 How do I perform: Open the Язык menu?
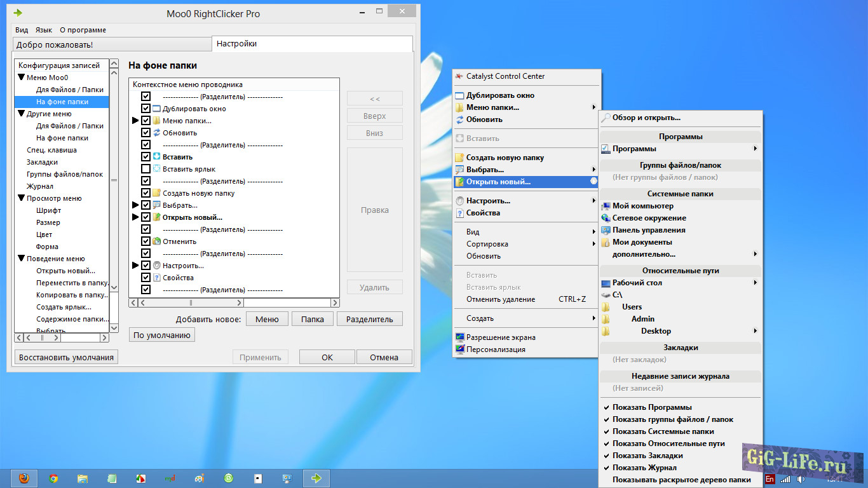[44, 30]
